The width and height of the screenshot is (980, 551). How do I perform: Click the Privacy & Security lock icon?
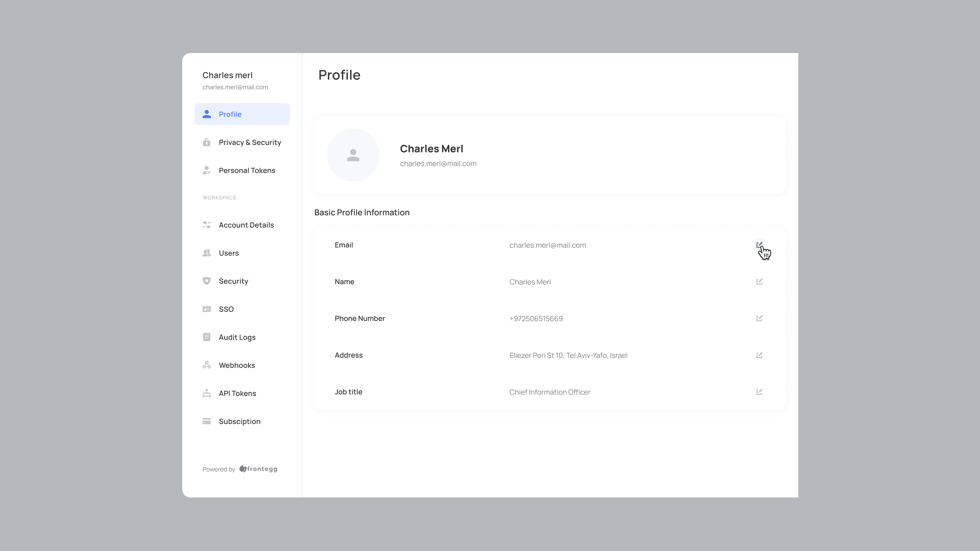(207, 142)
